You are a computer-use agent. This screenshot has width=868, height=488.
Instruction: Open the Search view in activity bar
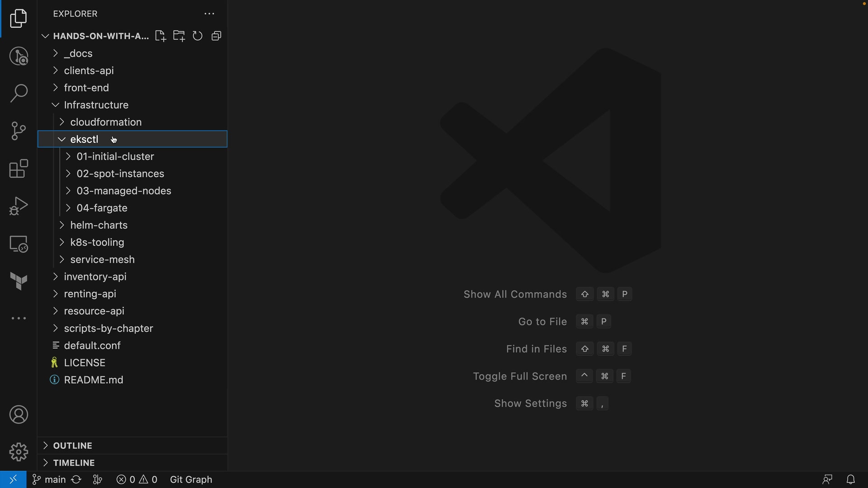(19, 94)
